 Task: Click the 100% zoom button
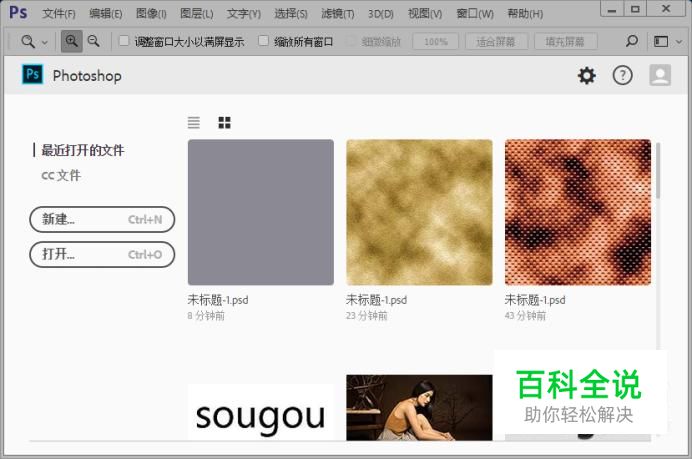pos(436,42)
